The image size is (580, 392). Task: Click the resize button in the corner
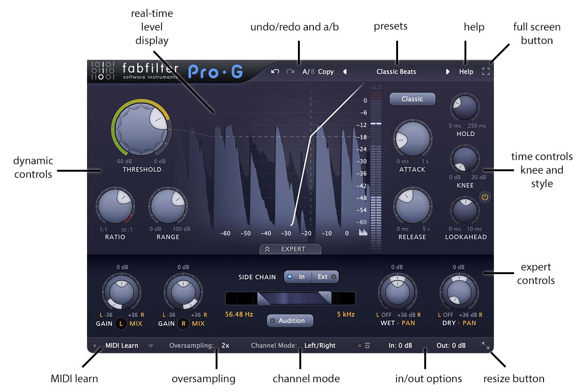coord(486,346)
